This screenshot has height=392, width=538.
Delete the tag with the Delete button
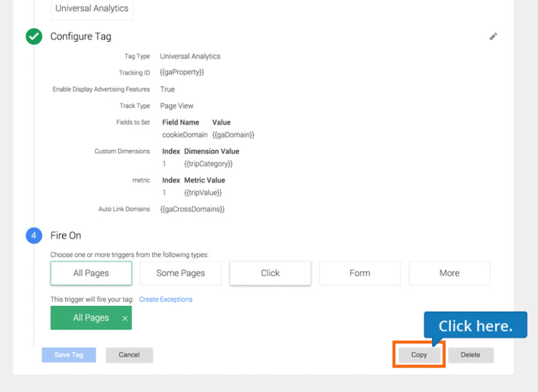[x=471, y=355]
